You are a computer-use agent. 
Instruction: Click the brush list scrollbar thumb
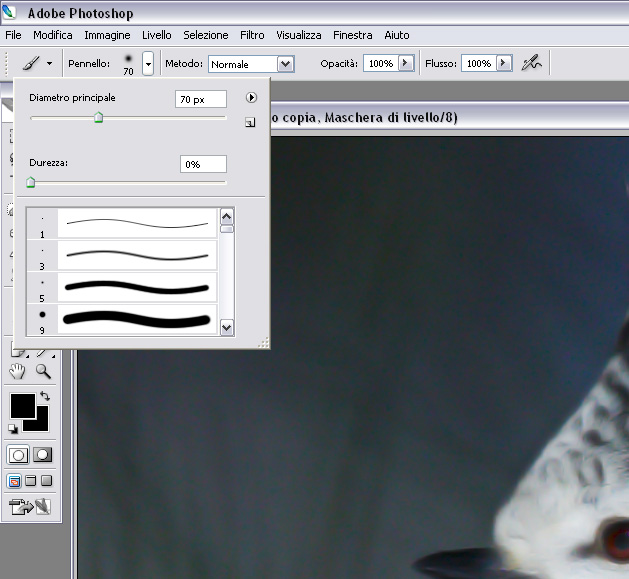pos(227,229)
